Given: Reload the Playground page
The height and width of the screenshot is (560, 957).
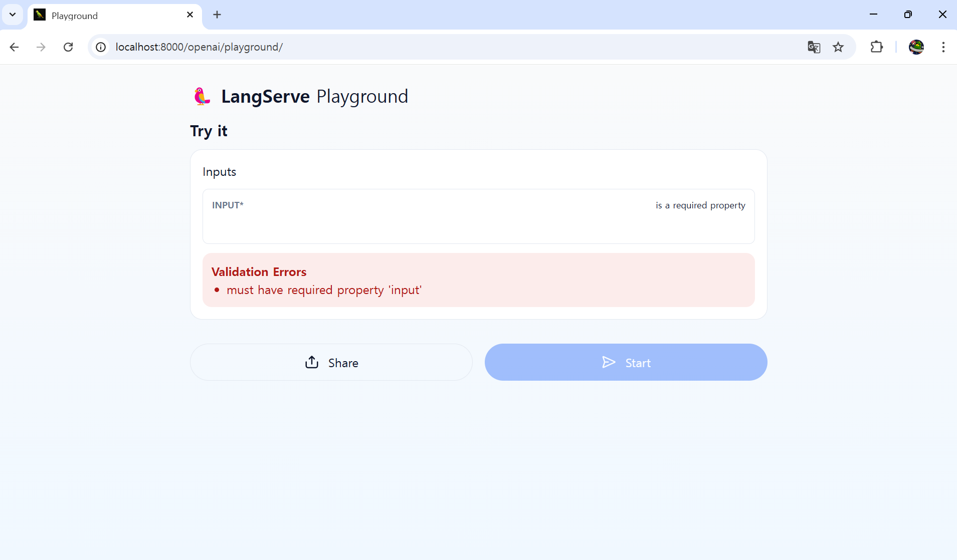Looking at the screenshot, I should point(68,47).
